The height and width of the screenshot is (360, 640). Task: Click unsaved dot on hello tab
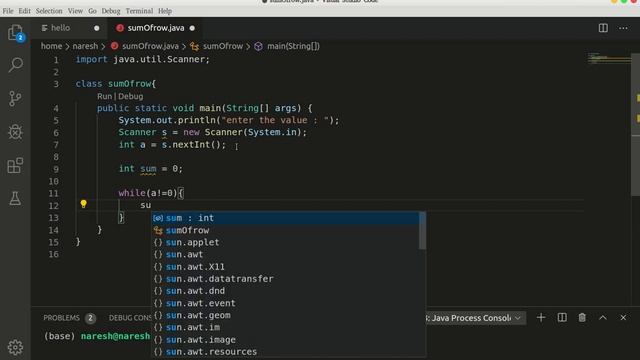(97, 28)
